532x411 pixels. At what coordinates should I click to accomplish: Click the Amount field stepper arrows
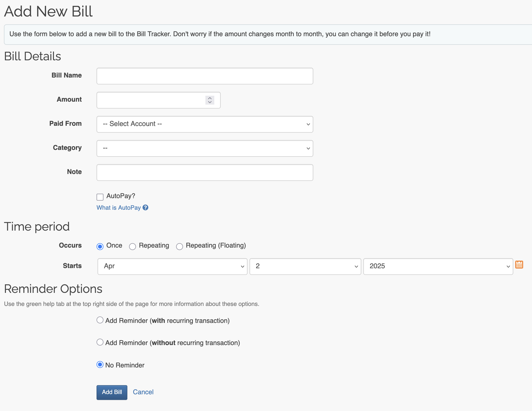210,100
